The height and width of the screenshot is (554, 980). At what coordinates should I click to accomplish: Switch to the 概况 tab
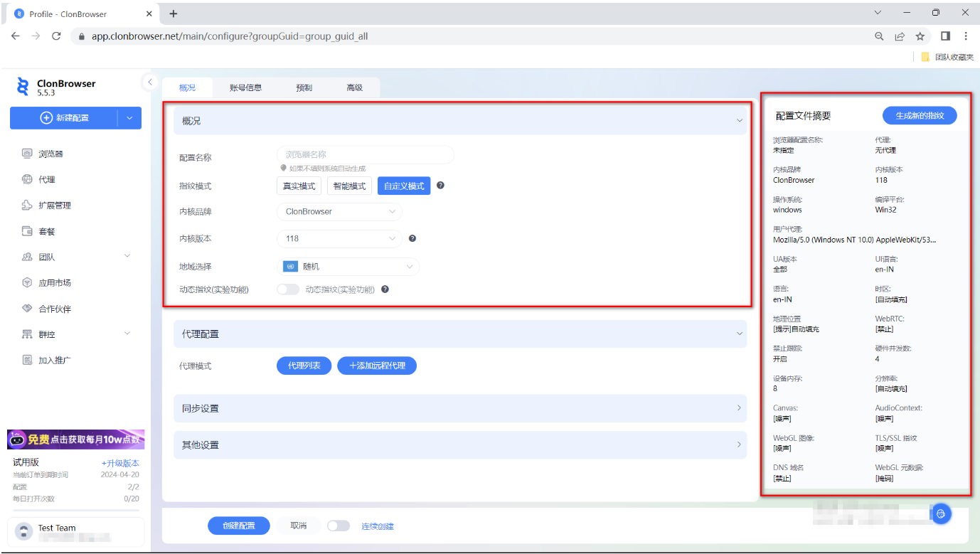pyautogui.click(x=187, y=87)
